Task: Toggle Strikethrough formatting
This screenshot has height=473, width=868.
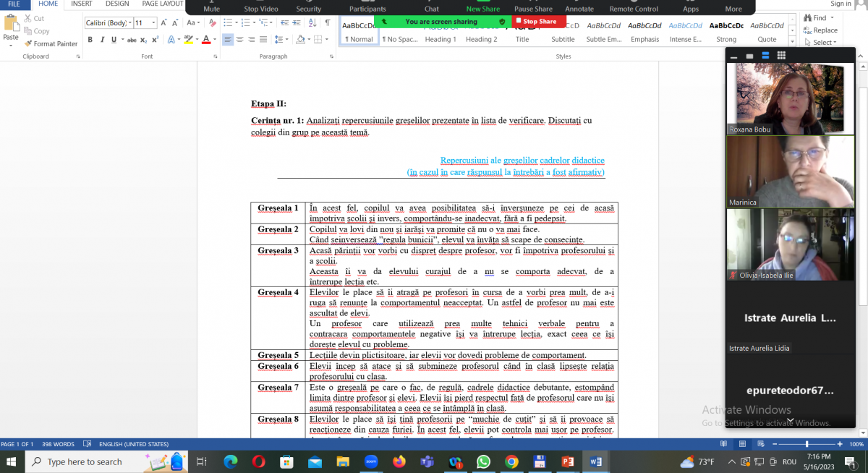Action: click(132, 40)
